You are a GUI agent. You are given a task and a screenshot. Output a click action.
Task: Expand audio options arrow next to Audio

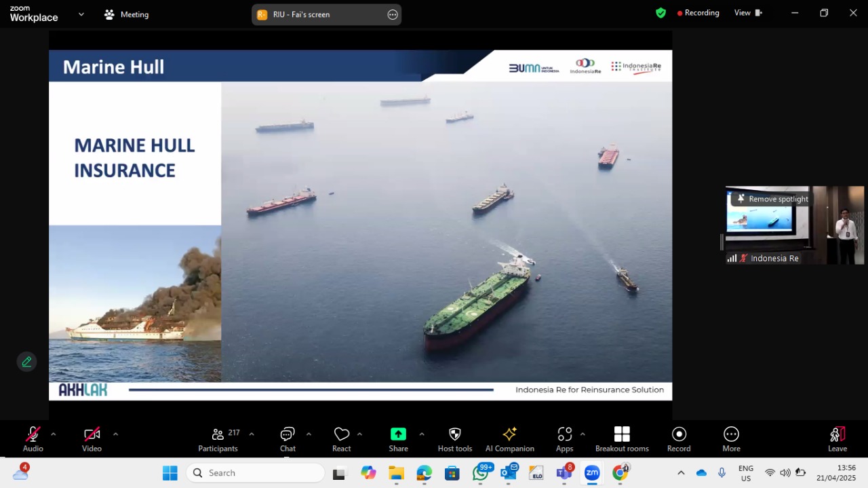pos(53,434)
